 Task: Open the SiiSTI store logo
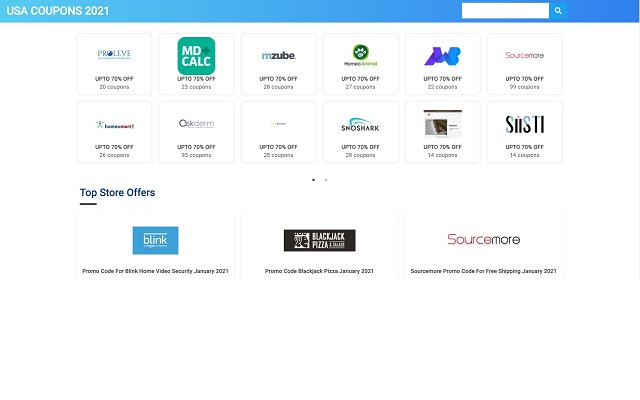pos(524,124)
